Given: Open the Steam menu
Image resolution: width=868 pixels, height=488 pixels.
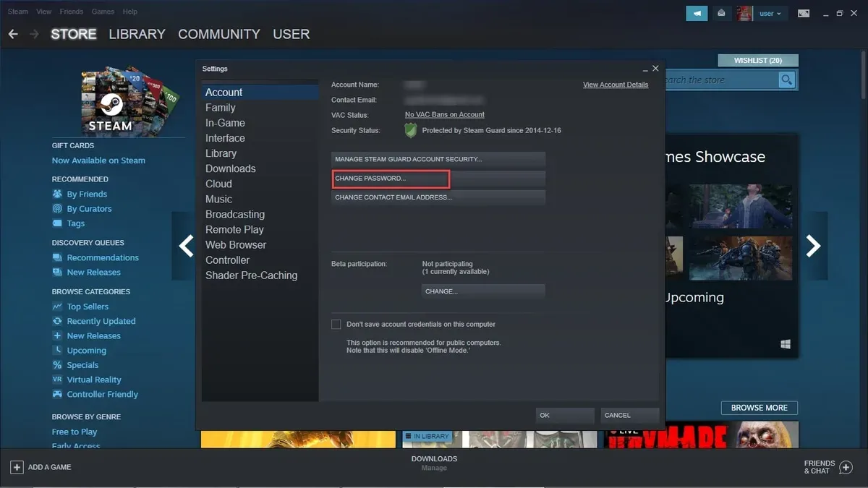Looking at the screenshot, I should (x=17, y=12).
